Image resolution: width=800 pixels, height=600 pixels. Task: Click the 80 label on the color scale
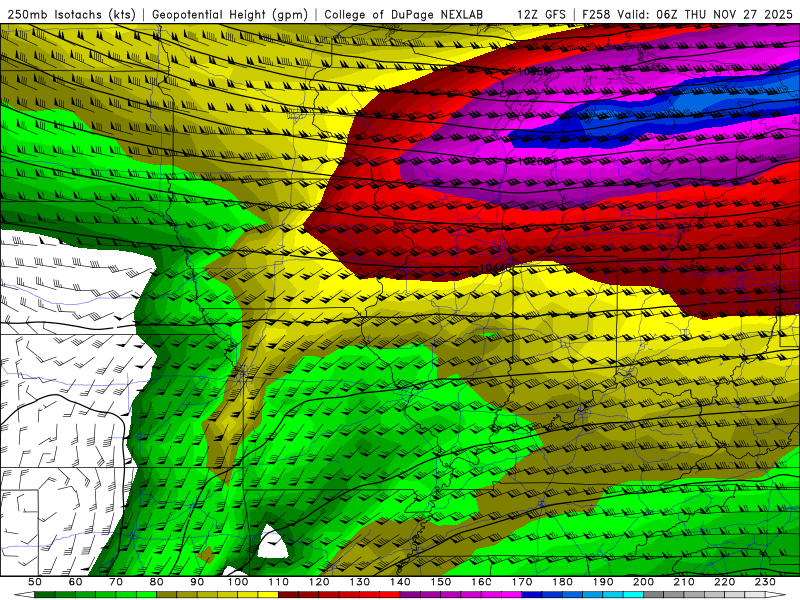(156, 582)
